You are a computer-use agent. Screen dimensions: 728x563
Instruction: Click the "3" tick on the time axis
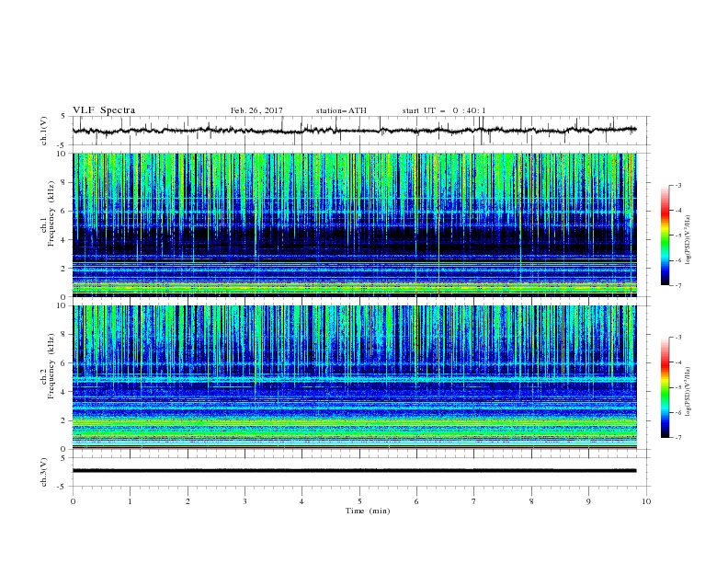(x=245, y=501)
